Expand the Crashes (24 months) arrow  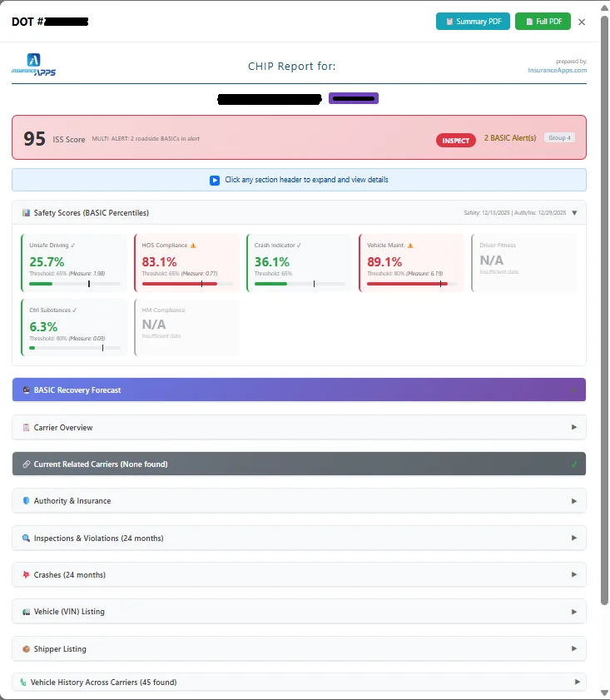[x=574, y=574]
